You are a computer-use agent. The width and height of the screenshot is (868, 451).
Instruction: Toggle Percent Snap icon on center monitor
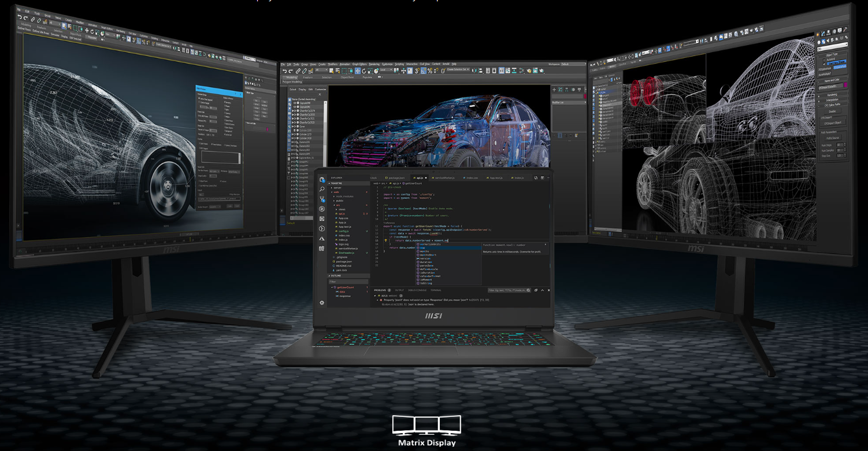point(430,71)
